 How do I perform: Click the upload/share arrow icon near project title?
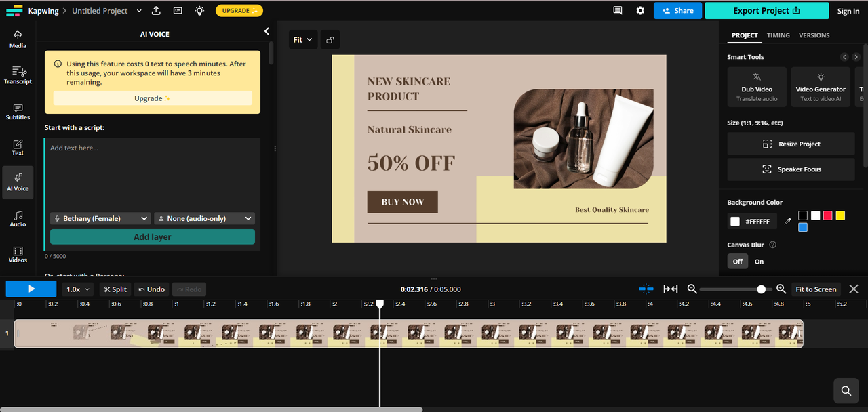coord(156,11)
